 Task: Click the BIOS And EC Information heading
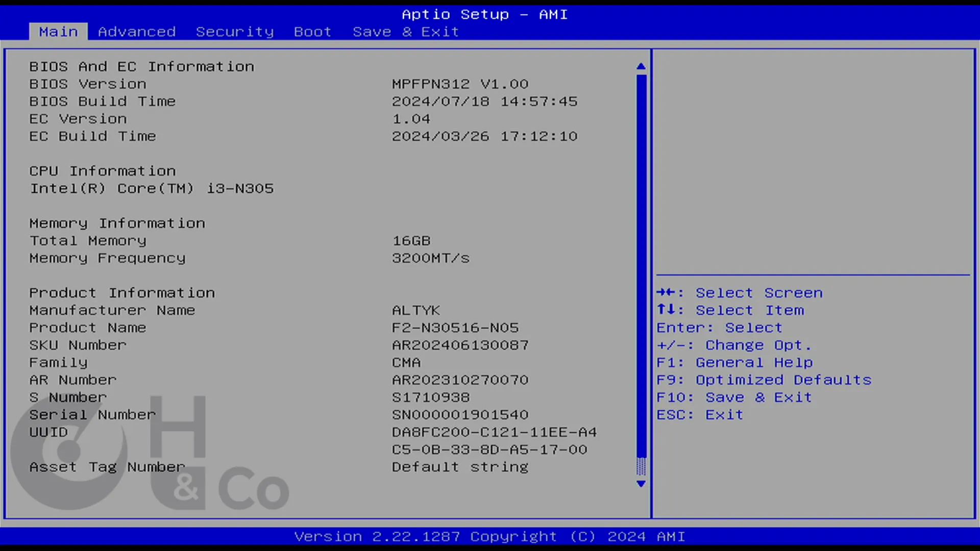141,66
